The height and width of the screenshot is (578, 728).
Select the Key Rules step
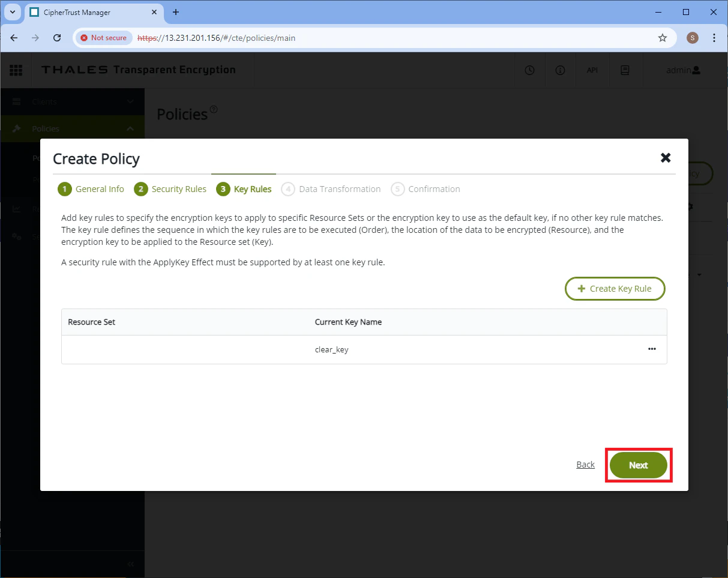[x=244, y=189]
